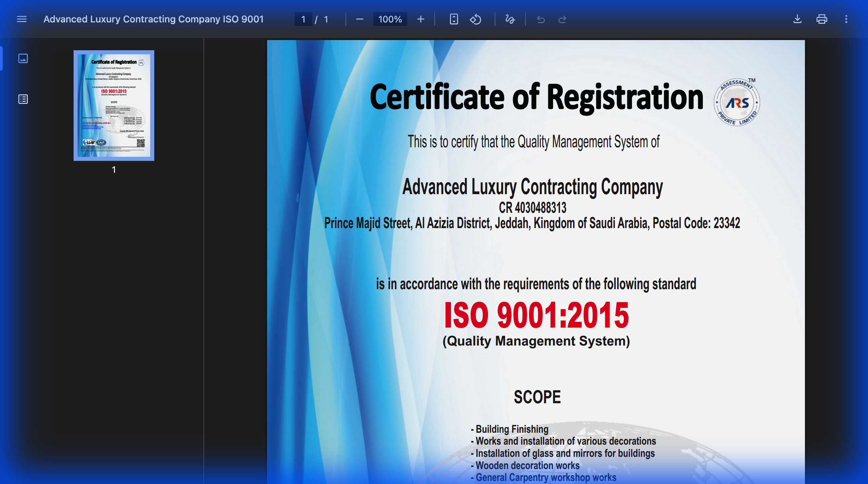Zoom in using the plus button
Image resolution: width=868 pixels, height=484 pixels.
[420, 19]
